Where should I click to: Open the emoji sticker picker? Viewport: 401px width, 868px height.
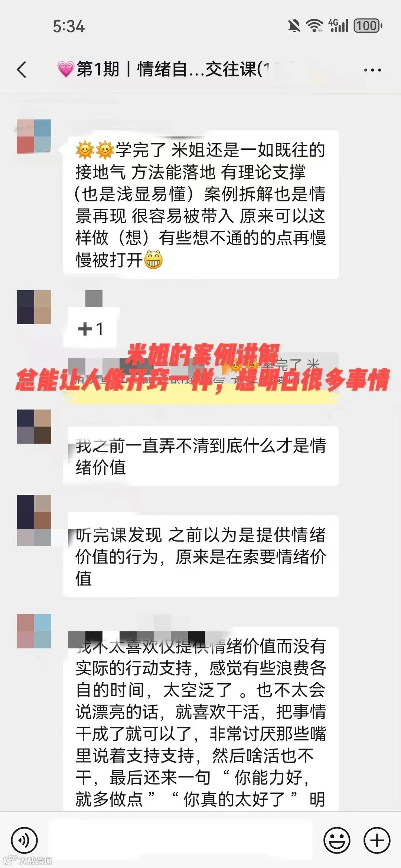[337, 840]
